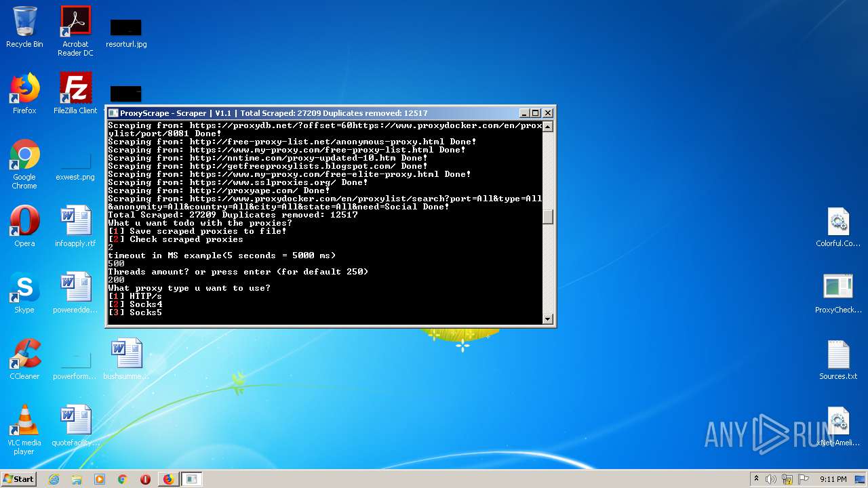Launch Firefox from the desktop
868x488 pixels.
coord(24,94)
